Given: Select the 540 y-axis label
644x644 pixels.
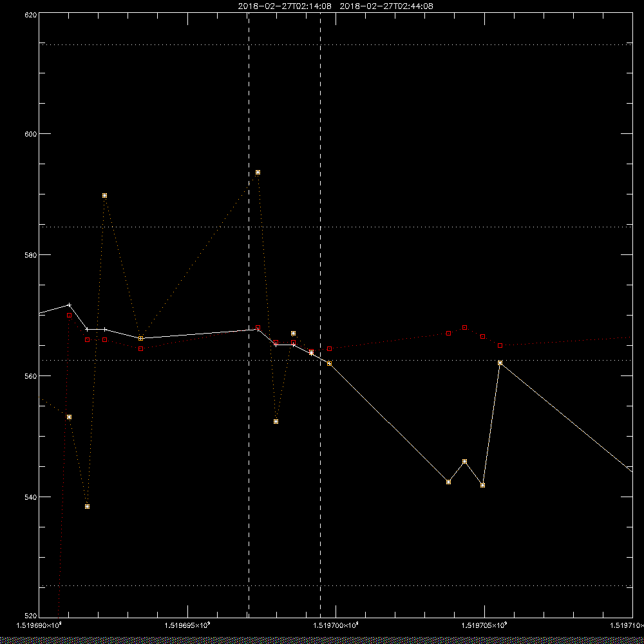Looking at the screenshot, I should coord(31,497).
